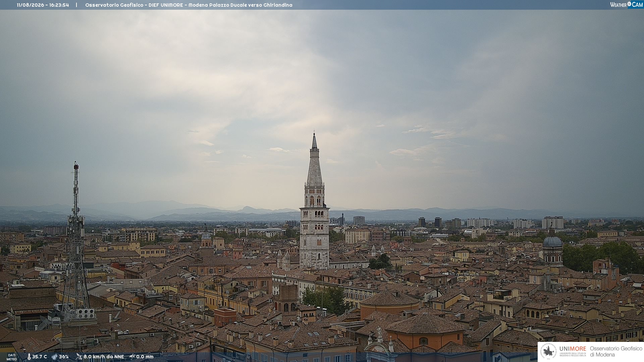Click the humidity water drops icon

tap(55, 357)
